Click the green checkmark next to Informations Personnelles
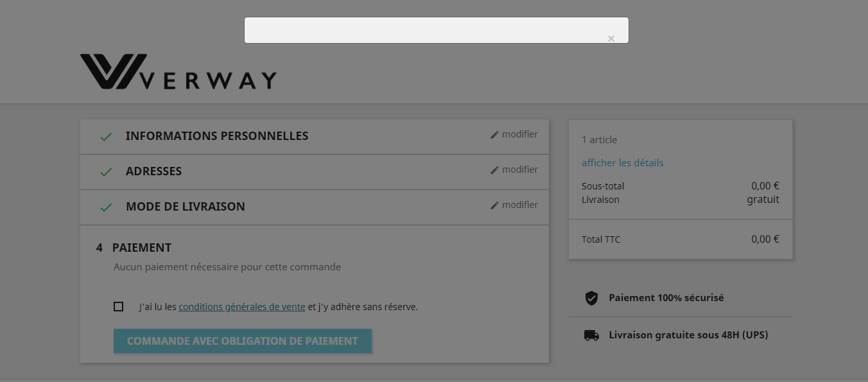This screenshot has width=868, height=382. coord(106,137)
